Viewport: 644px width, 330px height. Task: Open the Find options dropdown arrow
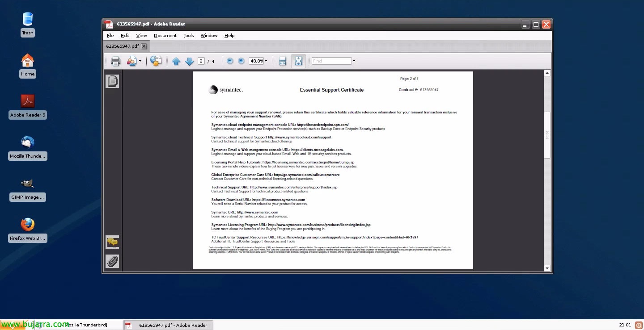coord(354,61)
